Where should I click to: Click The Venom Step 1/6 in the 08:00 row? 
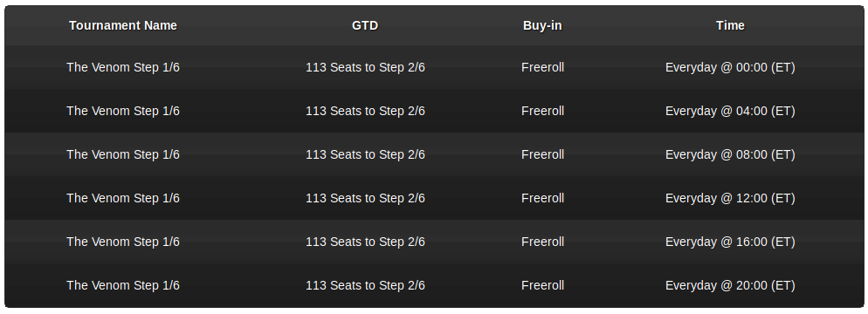[123, 154]
